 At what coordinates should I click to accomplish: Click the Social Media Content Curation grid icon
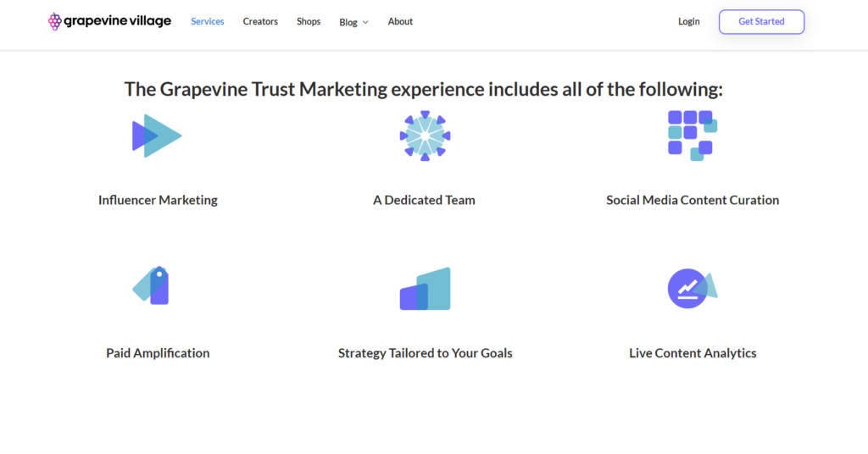click(693, 136)
